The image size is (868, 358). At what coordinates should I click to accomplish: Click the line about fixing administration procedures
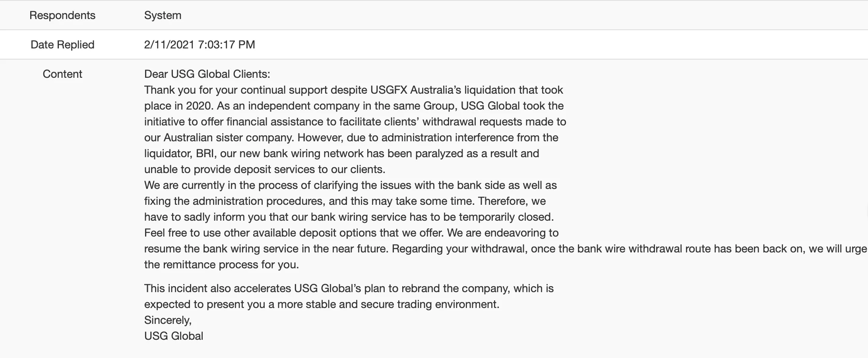(345, 201)
